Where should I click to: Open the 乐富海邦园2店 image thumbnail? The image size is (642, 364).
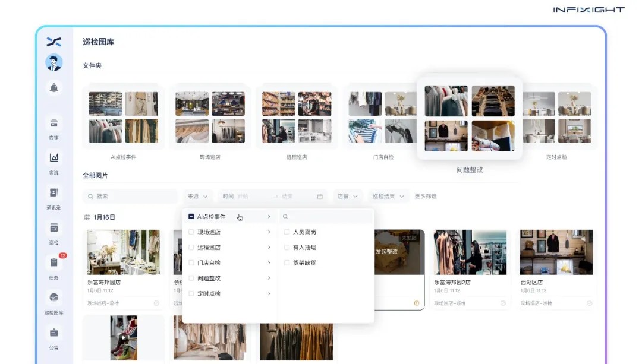470,252
